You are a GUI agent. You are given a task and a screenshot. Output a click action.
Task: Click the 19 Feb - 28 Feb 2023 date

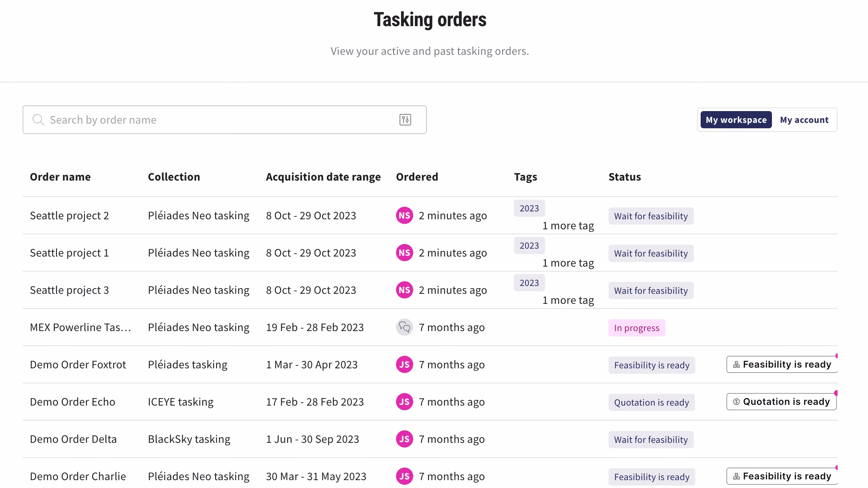pyautogui.click(x=315, y=327)
